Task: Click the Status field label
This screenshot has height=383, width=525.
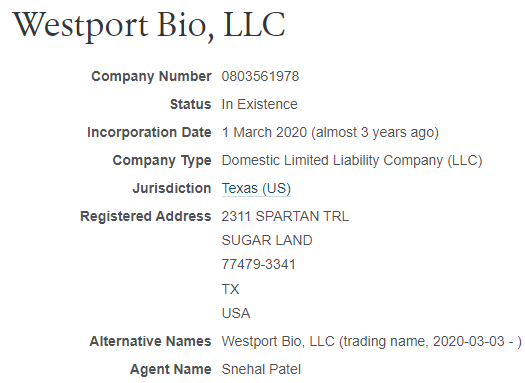Action: click(191, 104)
